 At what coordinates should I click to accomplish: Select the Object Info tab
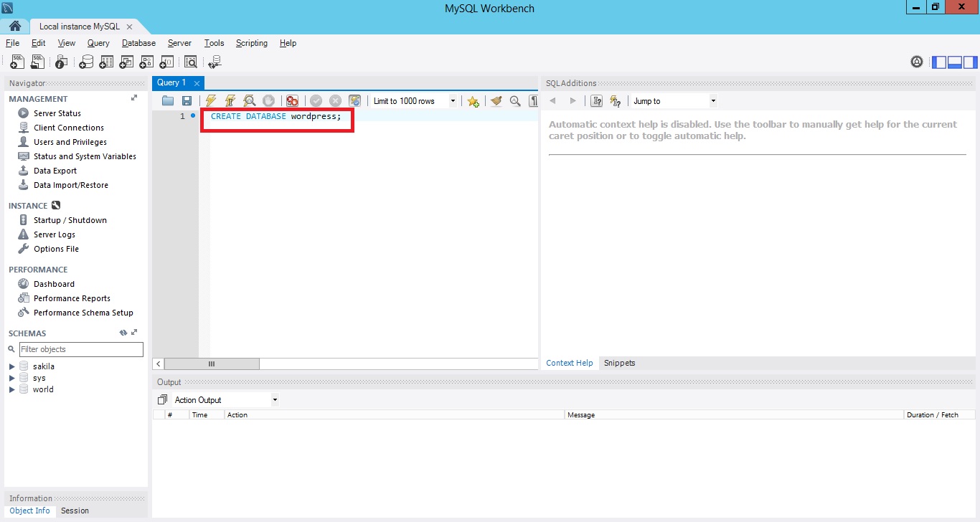(29, 511)
